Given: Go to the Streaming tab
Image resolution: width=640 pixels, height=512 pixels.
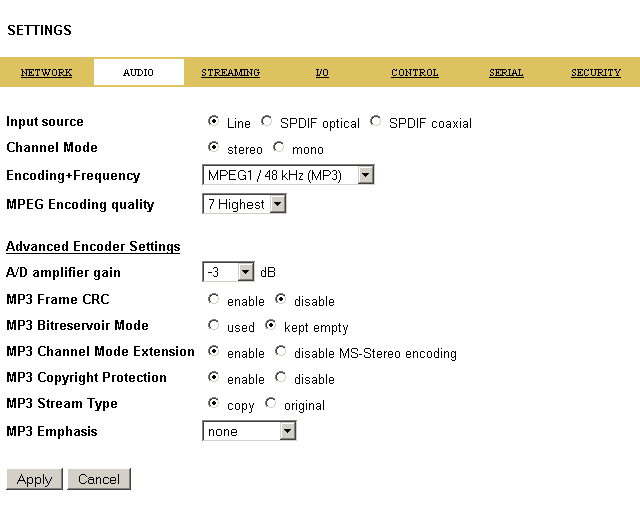Looking at the screenshot, I should 230,73.
